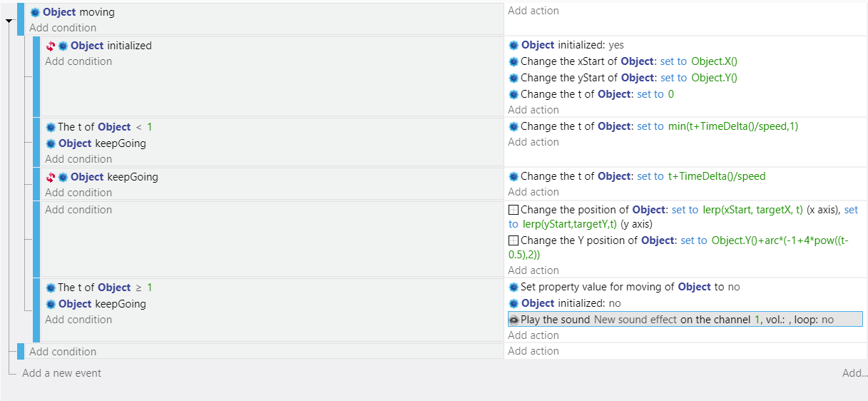This screenshot has height=401, width=868.
Task: Click the icon beside Change the xStart action
Action: 514,61
